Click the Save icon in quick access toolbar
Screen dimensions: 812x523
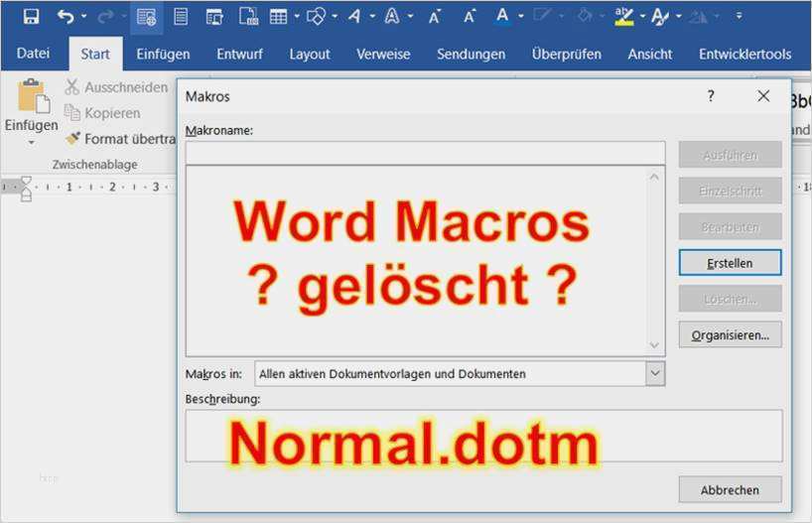pos(31,17)
